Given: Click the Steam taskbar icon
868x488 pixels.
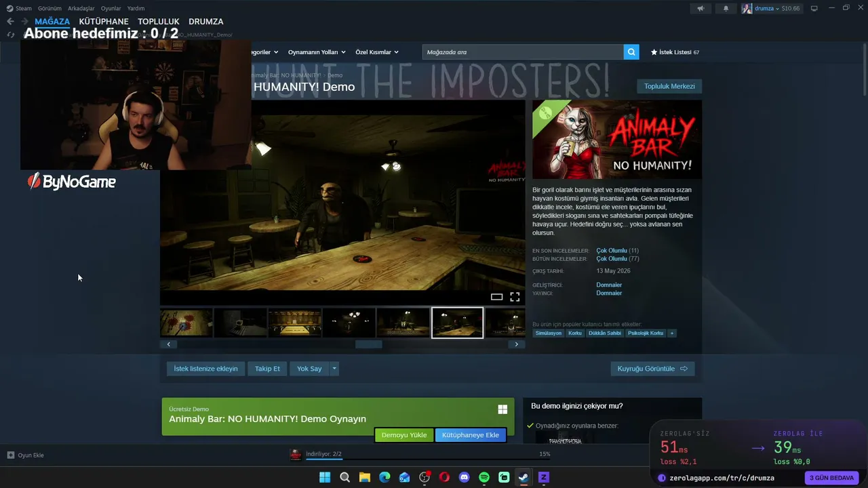Looking at the screenshot, I should coord(524,477).
